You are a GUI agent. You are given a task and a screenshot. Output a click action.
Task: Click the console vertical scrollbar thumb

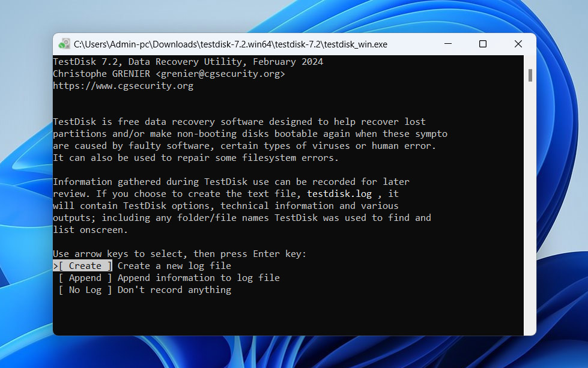[x=530, y=75]
